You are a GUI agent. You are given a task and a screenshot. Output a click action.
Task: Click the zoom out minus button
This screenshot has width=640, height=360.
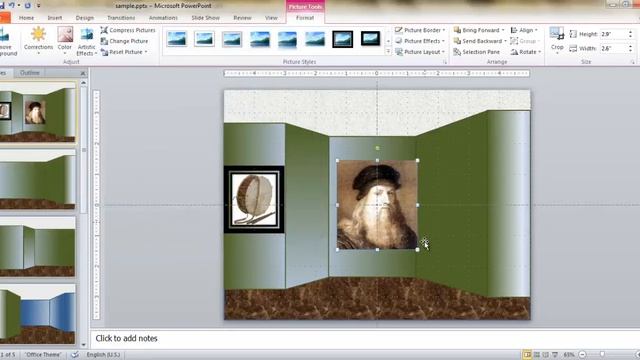[x=582, y=355]
